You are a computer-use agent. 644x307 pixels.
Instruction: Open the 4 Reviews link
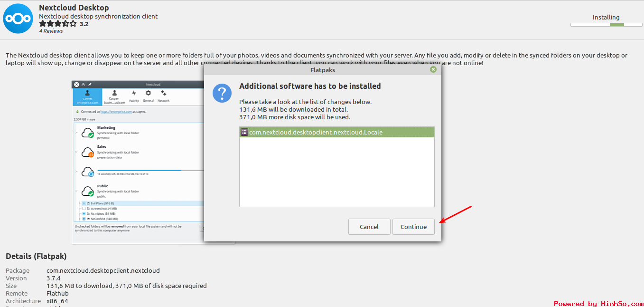(x=51, y=31)
